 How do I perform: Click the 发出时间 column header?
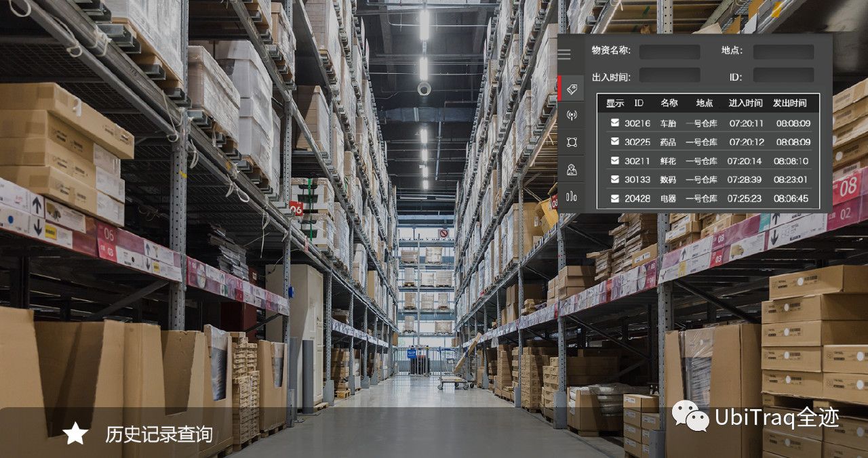[790, 103]
